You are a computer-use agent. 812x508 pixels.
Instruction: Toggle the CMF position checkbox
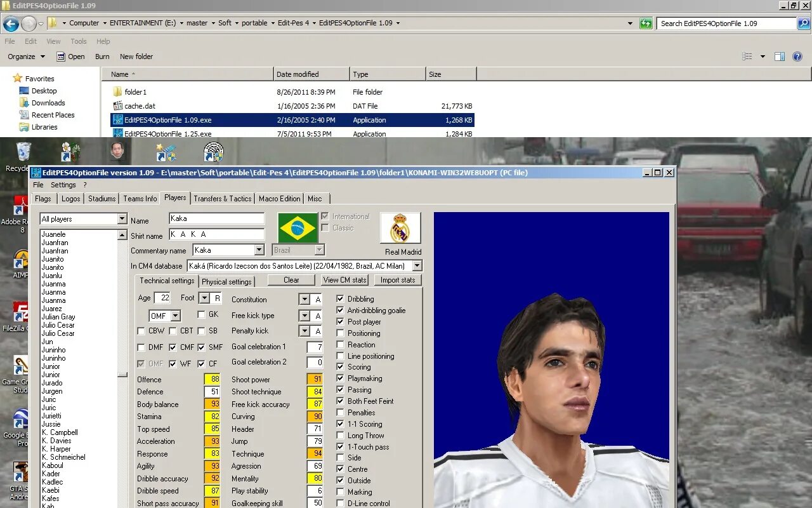[x=173, y=347]
